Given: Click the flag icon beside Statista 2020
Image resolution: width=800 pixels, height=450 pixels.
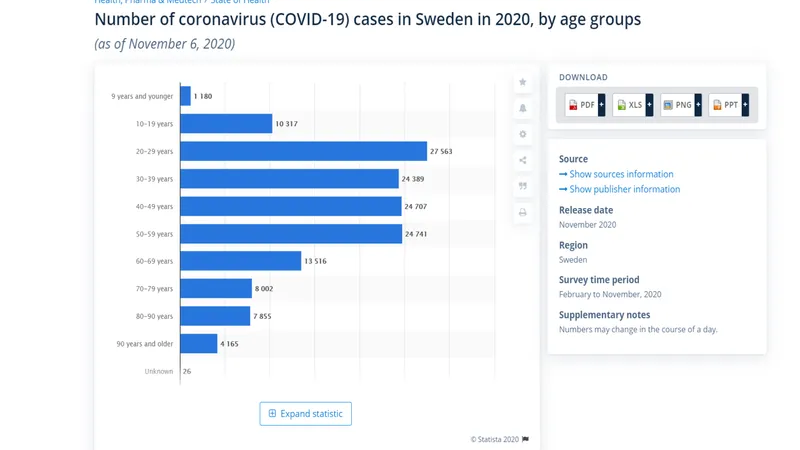Looking at the screenshot, I should tap(525, 439).
